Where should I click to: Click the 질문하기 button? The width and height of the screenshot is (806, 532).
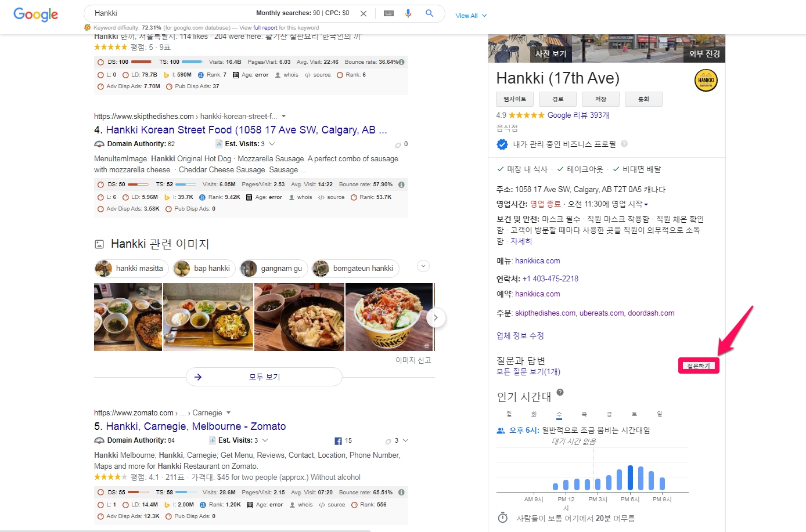[699, 365]
